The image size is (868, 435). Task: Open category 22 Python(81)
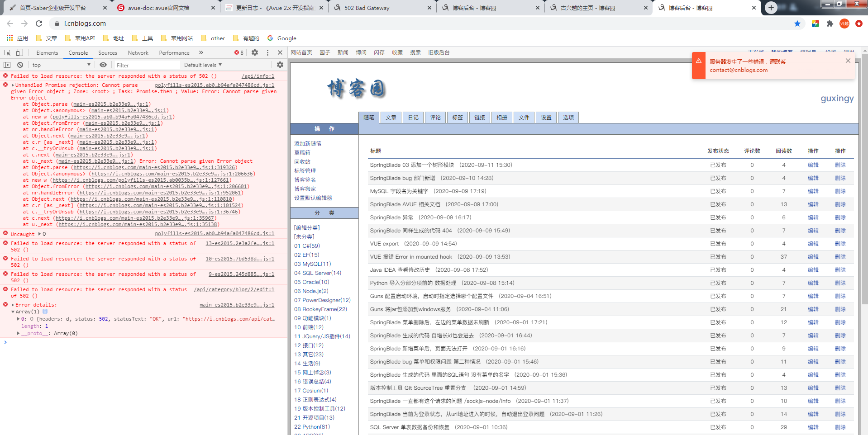point(312,427)
